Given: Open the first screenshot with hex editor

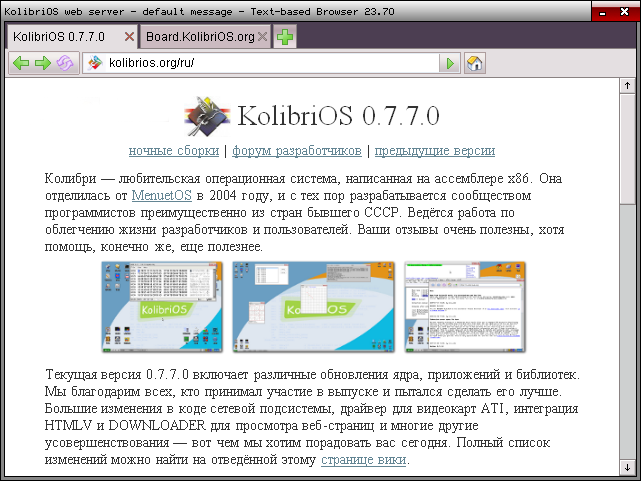Looking at the screenshot, I should (x=162, y=307).
